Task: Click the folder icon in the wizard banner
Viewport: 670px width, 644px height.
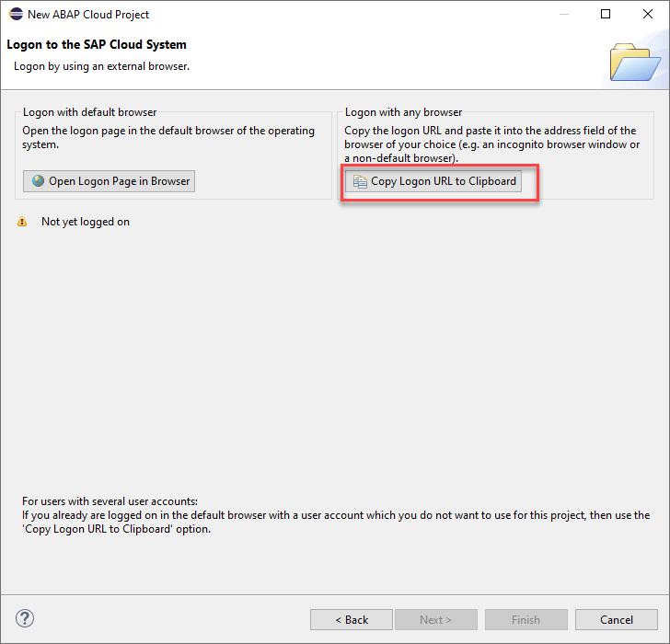Action: pyautogui.click(x=635, y=62)
